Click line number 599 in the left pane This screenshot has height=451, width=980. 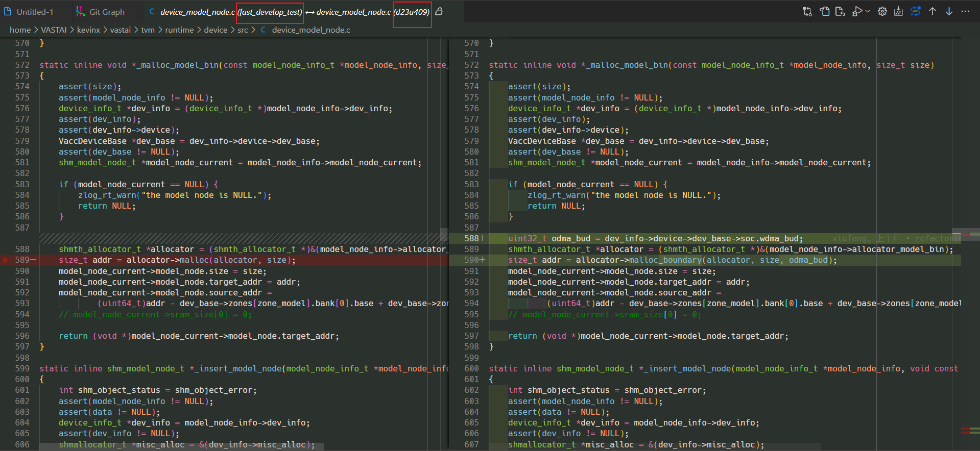22,369
